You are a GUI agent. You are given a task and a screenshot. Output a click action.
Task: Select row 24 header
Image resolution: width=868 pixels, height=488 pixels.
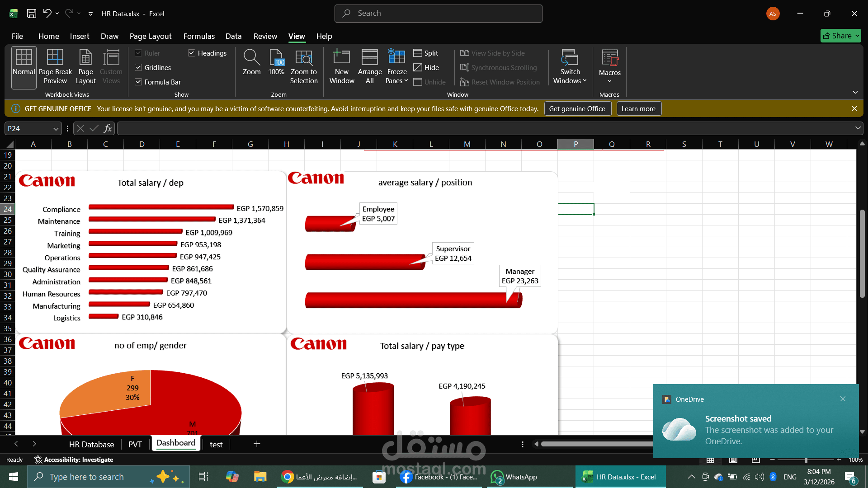pyautogui.click(x=8, y=209)
